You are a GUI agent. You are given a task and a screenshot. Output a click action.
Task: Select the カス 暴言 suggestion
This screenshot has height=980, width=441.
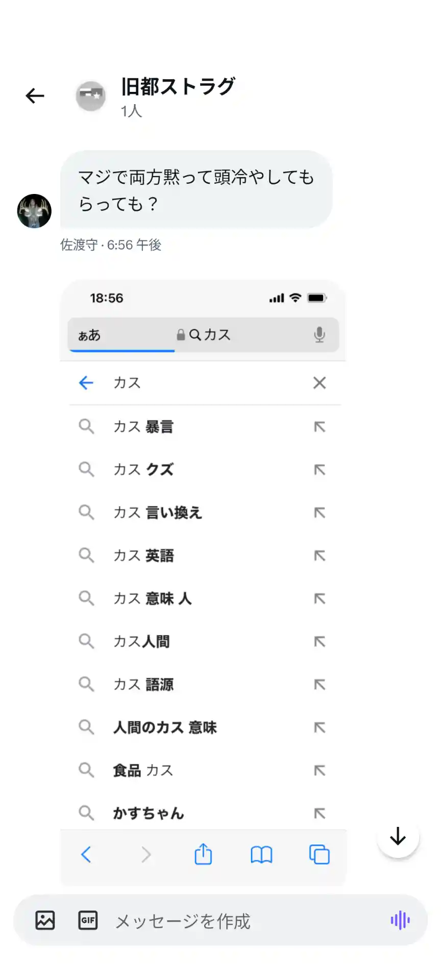click(144, 427)
